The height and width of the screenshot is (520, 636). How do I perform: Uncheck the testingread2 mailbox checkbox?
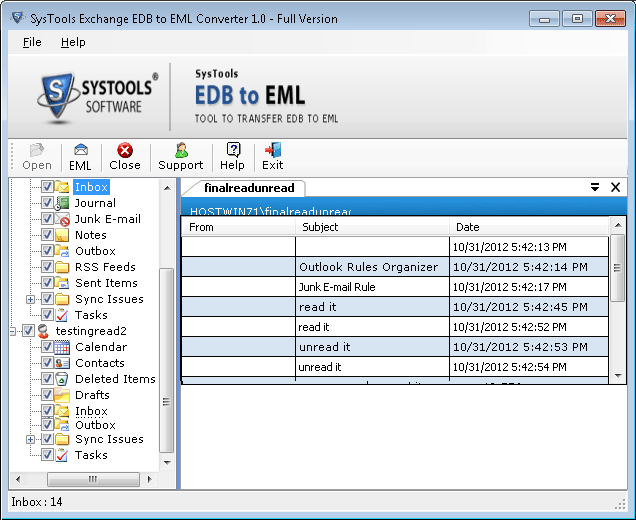[28, 331]
